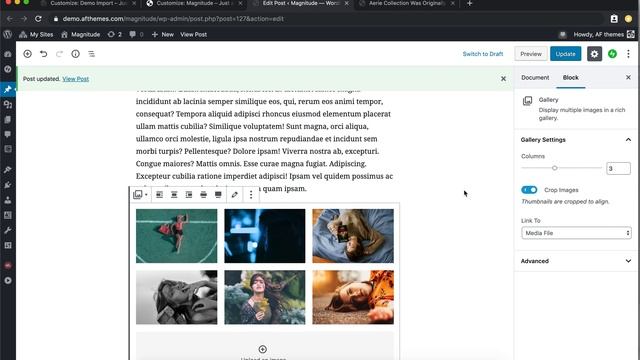Close the settings sidebar panel
Viewport: 640px width, 360px height.
point(628,78)
